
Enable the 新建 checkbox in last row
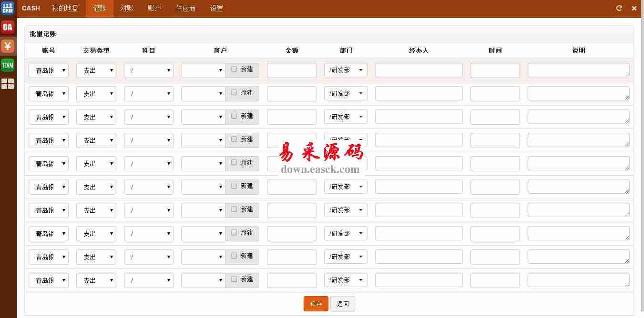pyautogui.click(x=234, y=279)
